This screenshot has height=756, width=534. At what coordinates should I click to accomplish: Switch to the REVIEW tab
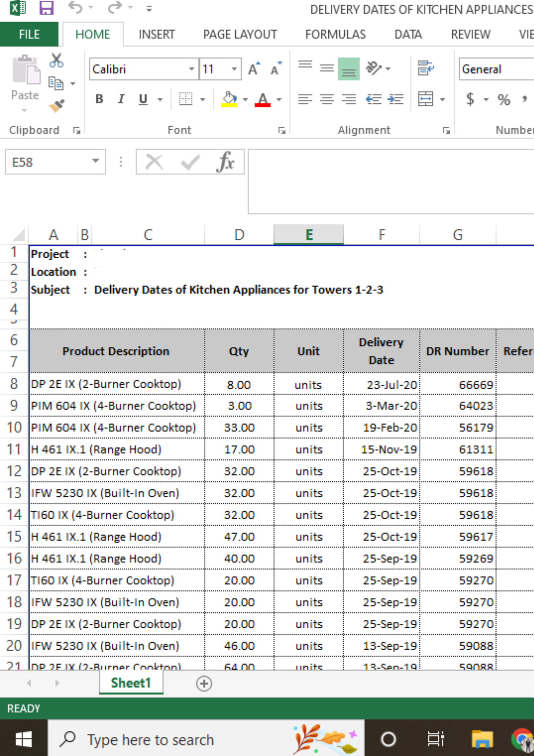click(x=470, y=34)
